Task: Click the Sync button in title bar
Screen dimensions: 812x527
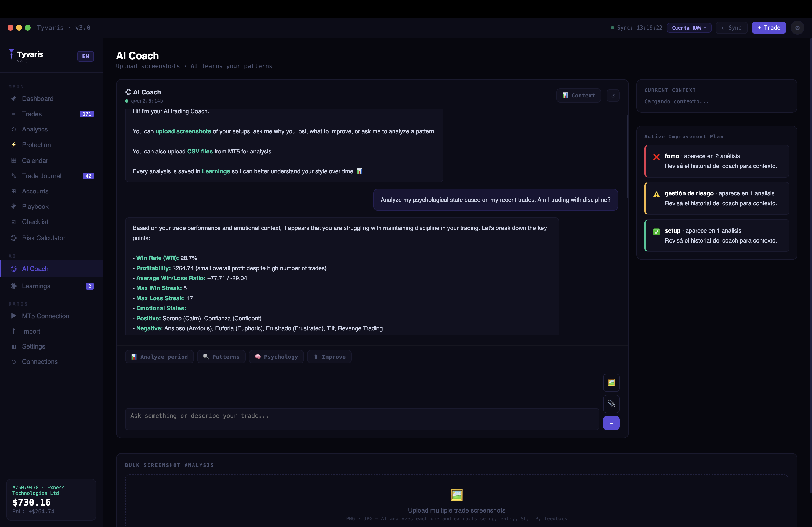Action: [x=731, y=28]
